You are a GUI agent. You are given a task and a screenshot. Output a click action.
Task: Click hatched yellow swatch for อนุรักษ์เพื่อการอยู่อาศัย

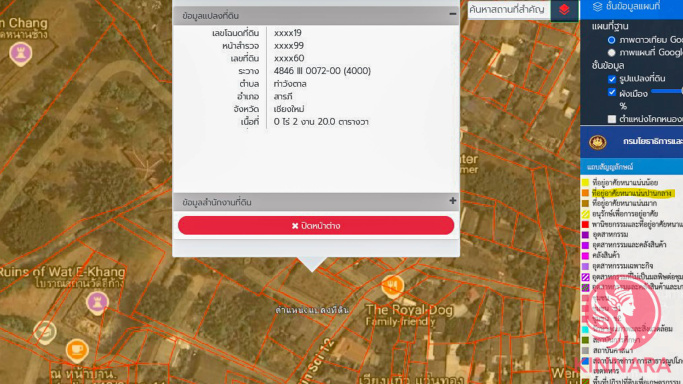click(x=585, y=214)
